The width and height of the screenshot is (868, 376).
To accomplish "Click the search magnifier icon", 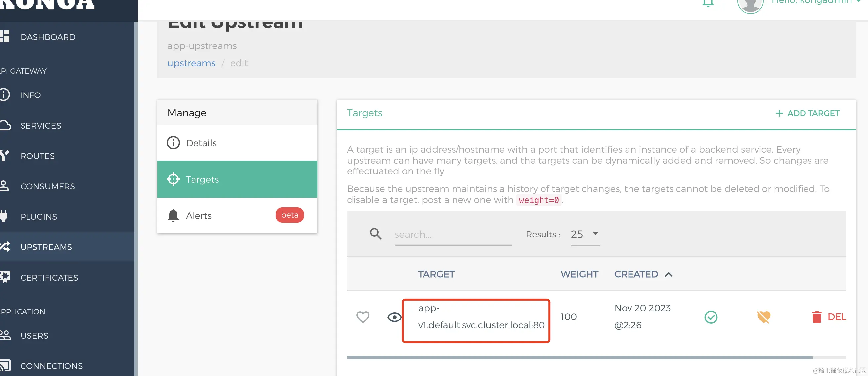I will point(376,234).
